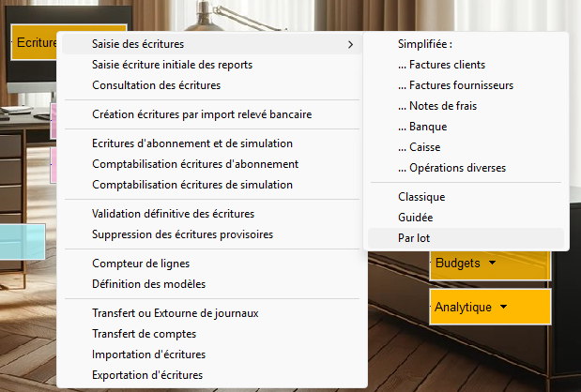Choose Guidée entry mode

click(x=416, y=218)
